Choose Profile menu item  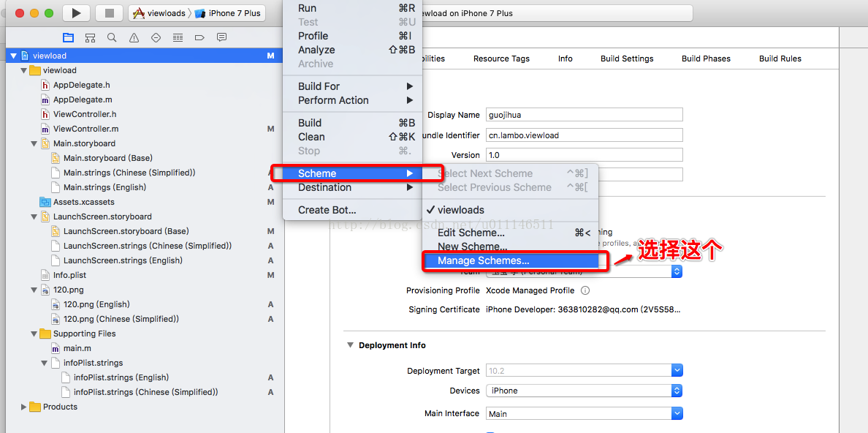point(352,36)
